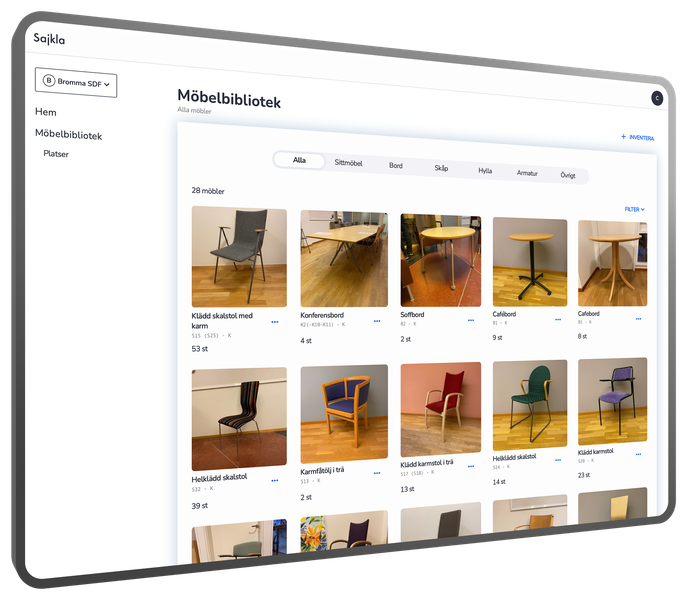Click the Karmfåtölj i trä title
Viewport: 687px width, 600px height.
[x=322, y=471]
